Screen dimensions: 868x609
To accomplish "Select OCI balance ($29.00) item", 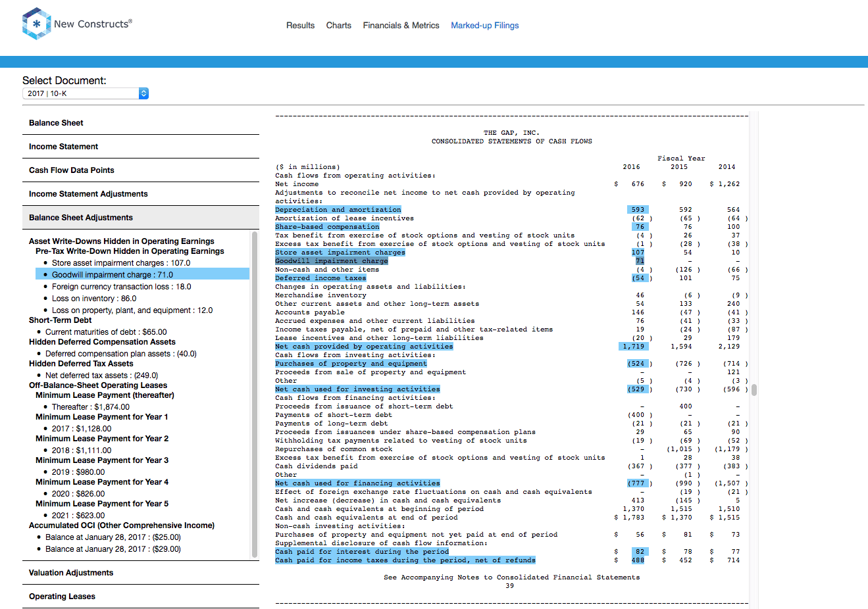I will tap(113, 549).
